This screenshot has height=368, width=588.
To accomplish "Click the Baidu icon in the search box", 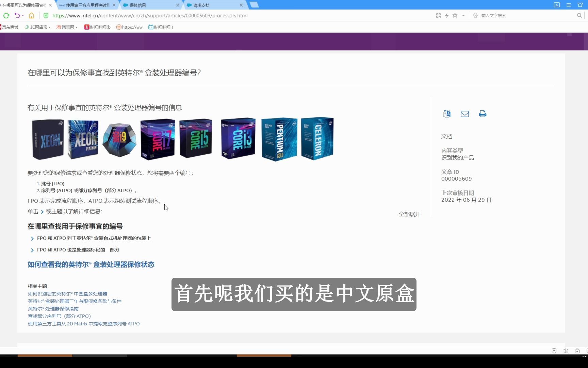I will pyautogui.click(x=476, y=15).
